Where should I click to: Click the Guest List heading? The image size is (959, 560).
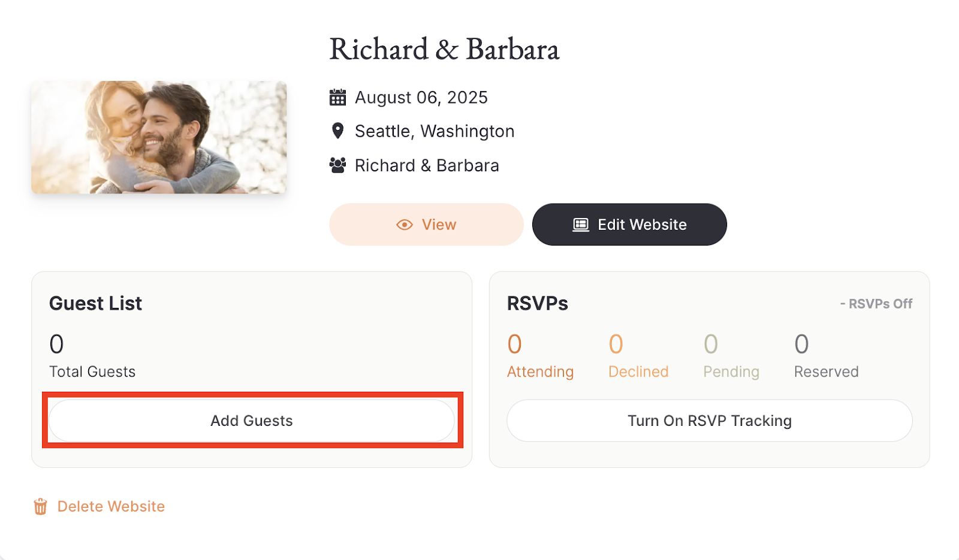(96, 303)
